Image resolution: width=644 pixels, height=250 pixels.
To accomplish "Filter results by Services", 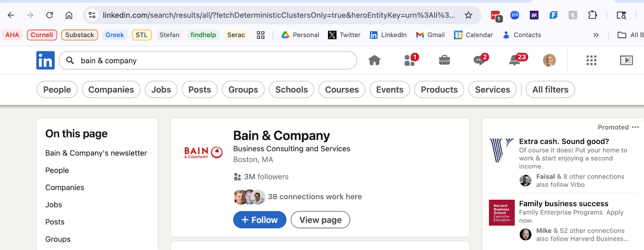I will (492, 89).
